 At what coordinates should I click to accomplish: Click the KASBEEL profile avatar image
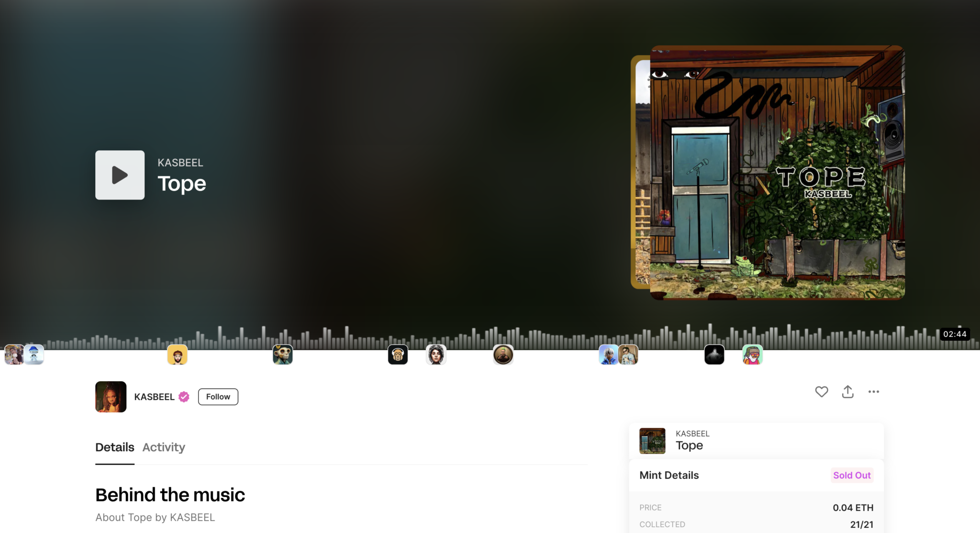(110, 397)
